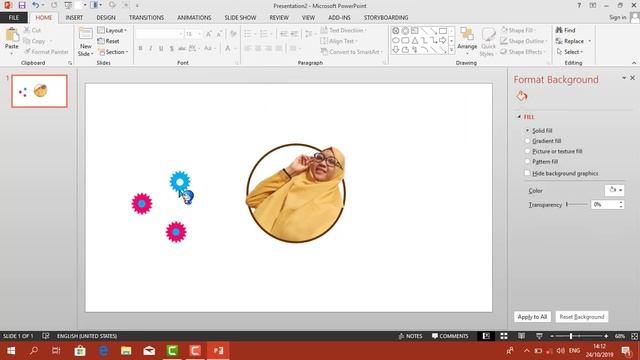Image resolution: width=640 pixels, height=360 pixels.
Task: Open Format Background pane options arrow
Action: 624,78
